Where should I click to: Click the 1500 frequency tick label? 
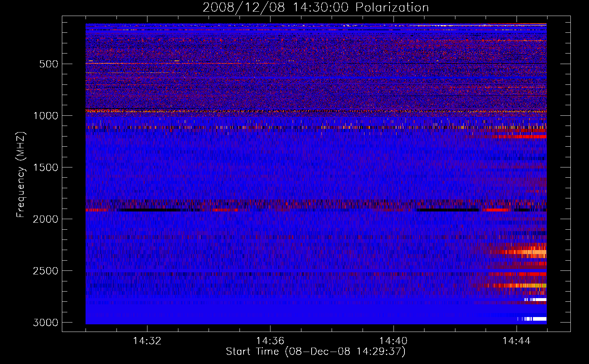click(x=46, y=167)
